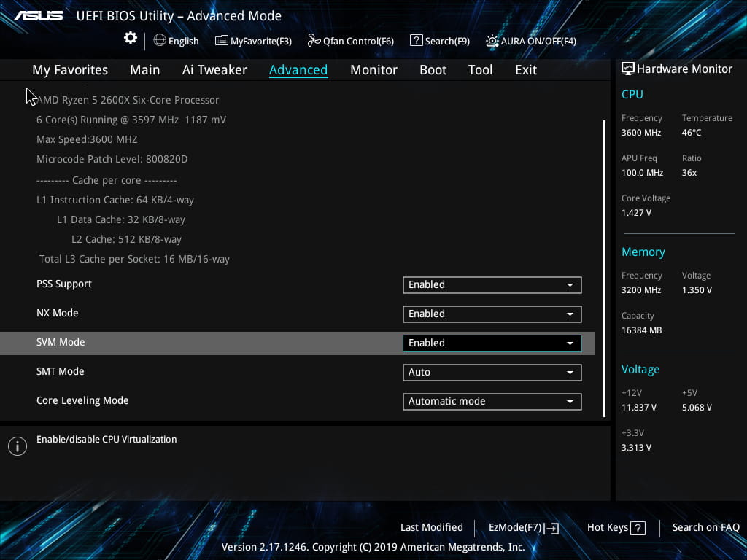Click the Search question mark icon
The height and width of the screenshot is (560, 747).
(416, 41)
